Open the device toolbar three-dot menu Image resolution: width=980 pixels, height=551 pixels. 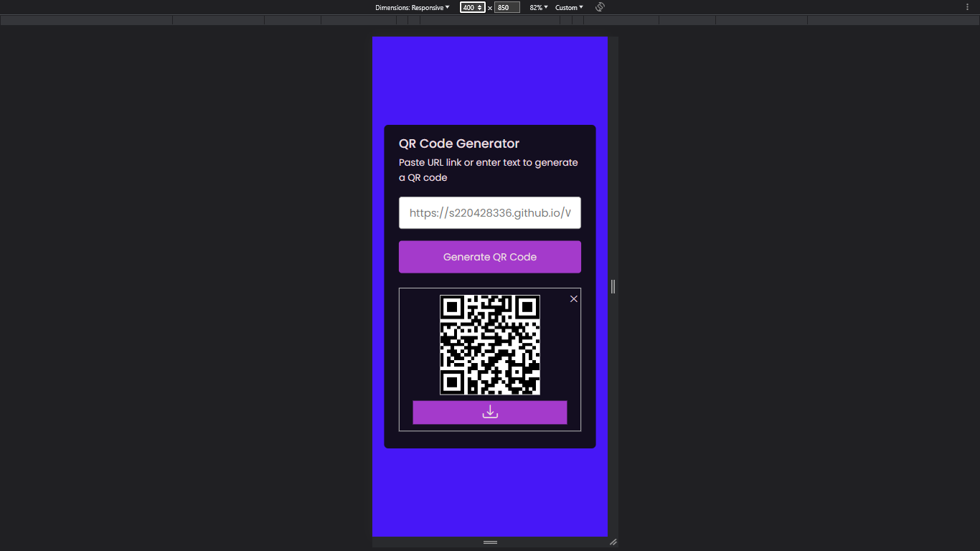coord(967,6)
